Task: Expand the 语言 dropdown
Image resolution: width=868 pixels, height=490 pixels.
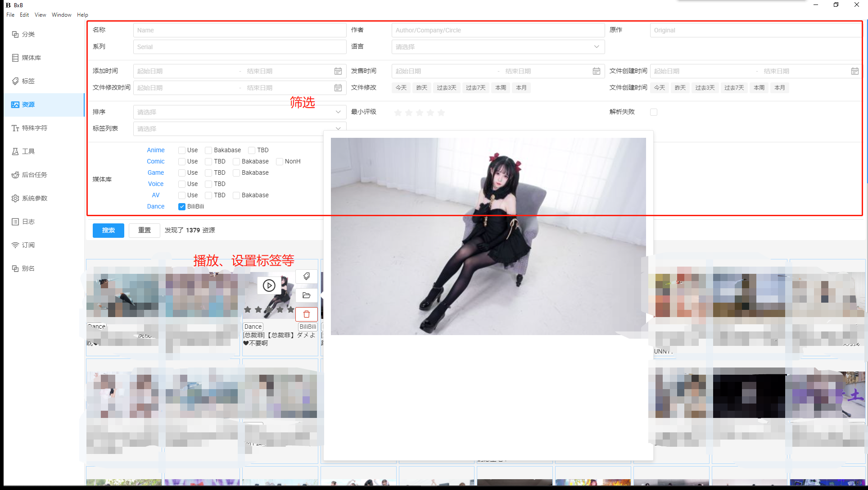Action: coord(497,47)
